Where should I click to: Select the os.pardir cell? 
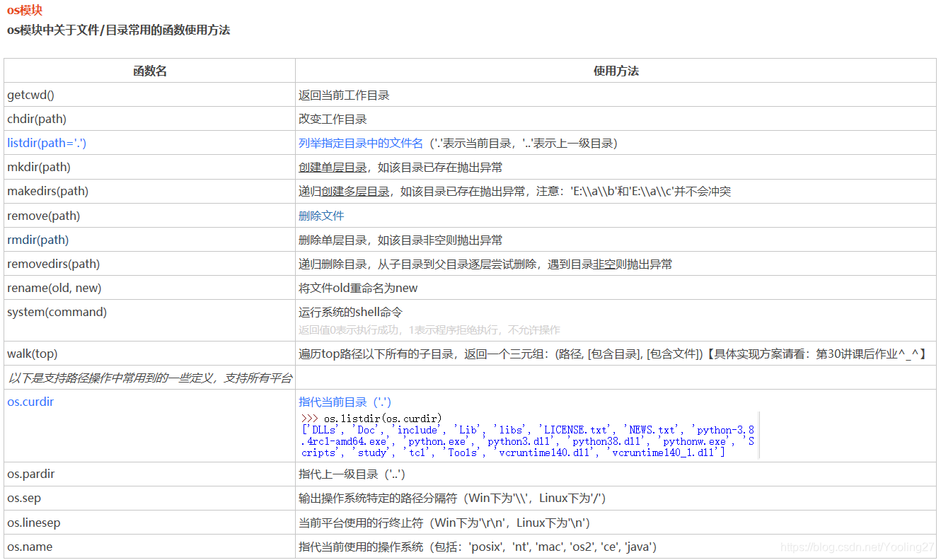coord(150,474)
